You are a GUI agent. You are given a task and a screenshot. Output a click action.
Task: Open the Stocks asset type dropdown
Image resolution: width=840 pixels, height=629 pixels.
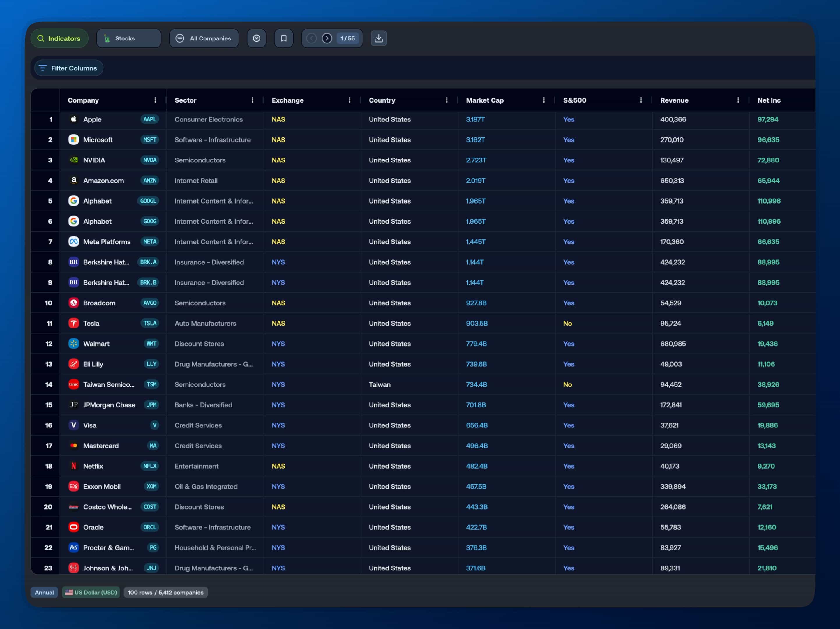point(128,38)
